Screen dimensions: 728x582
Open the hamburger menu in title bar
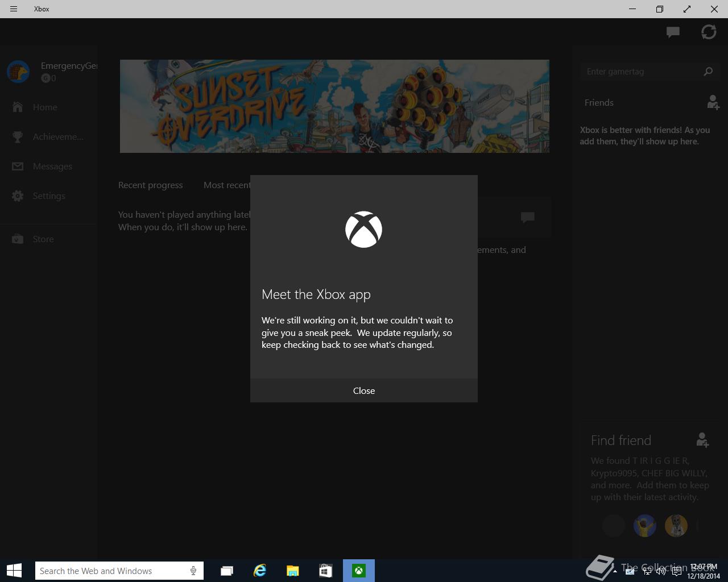[14, 9]
